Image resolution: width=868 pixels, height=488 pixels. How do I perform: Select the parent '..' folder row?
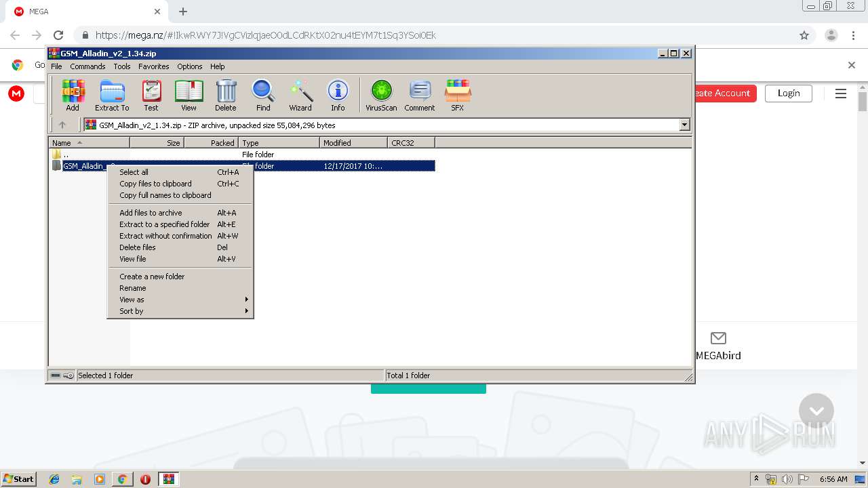[x=242, y=155]
